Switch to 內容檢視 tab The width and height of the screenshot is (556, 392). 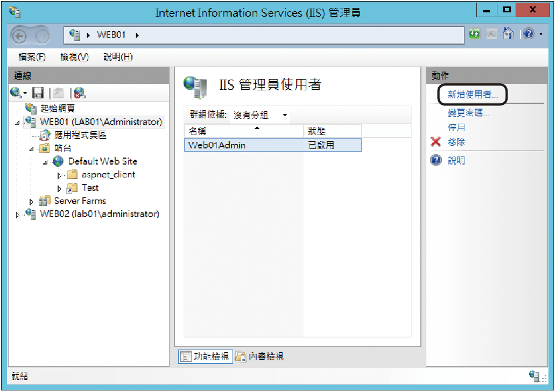tap(260, 357)
